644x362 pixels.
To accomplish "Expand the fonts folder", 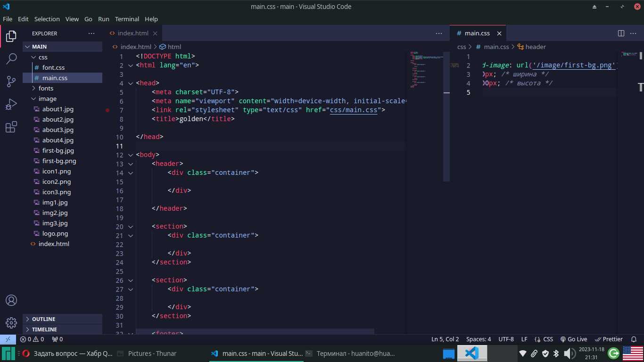I will click(x=62, y=88).
